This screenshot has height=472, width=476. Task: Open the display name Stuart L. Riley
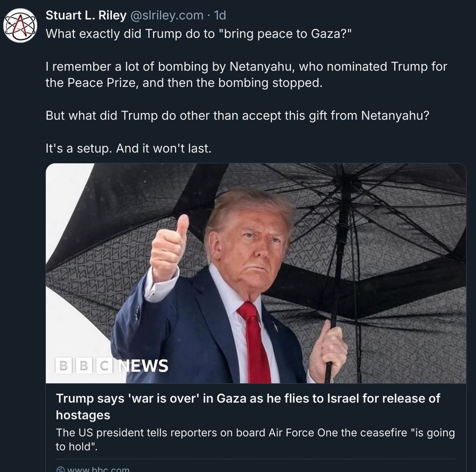pyautogui.click(x=86, y=15)
